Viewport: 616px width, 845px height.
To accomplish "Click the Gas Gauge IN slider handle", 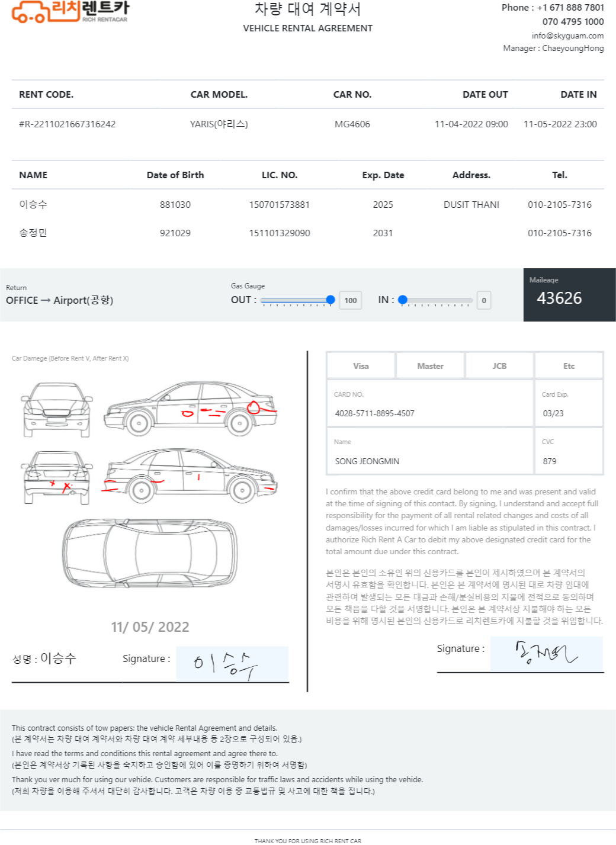I will (x=403, y=300).
